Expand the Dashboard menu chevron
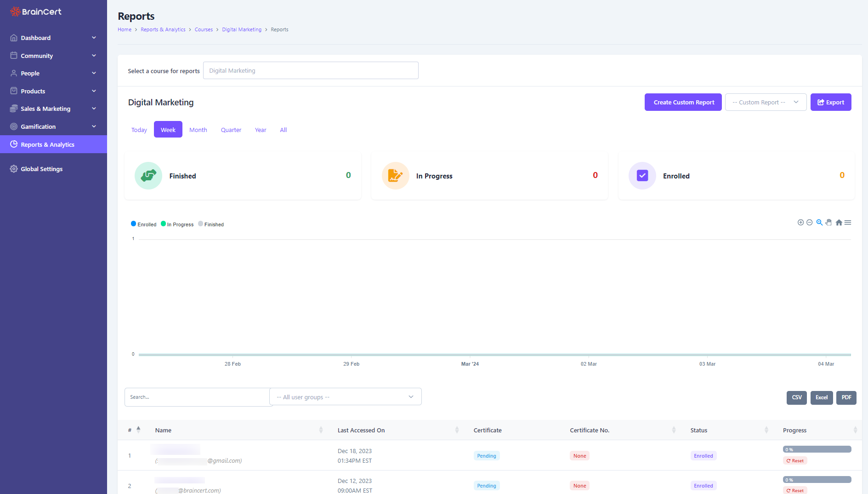Viewport: 868px width, 494px height. coord(94,38)
